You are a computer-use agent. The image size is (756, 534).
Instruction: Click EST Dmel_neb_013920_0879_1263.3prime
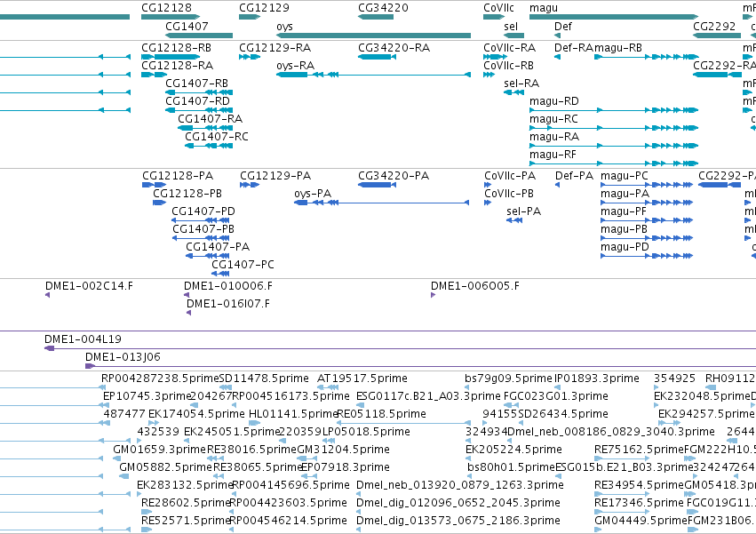[x=460, y=485]
